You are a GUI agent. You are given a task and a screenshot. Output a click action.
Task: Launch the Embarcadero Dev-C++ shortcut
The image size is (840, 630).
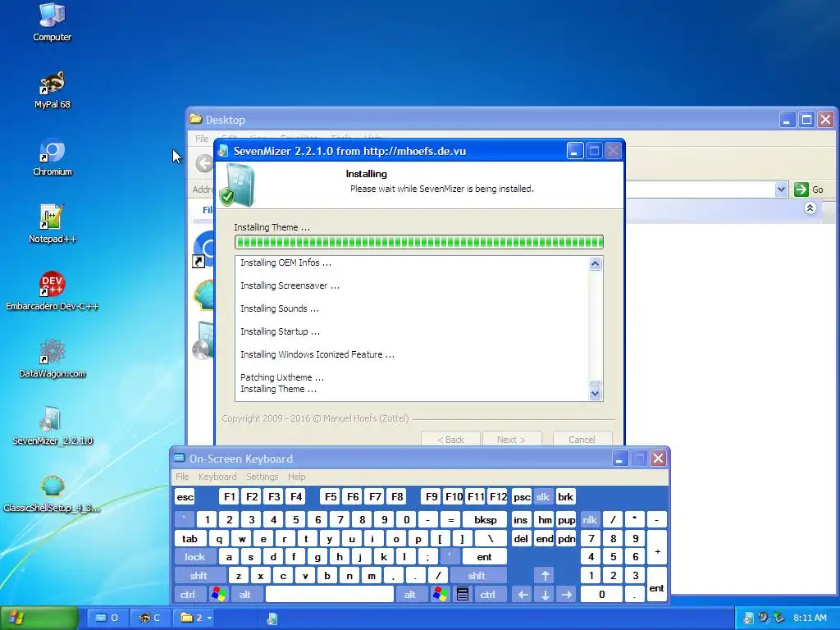[52, 291]
